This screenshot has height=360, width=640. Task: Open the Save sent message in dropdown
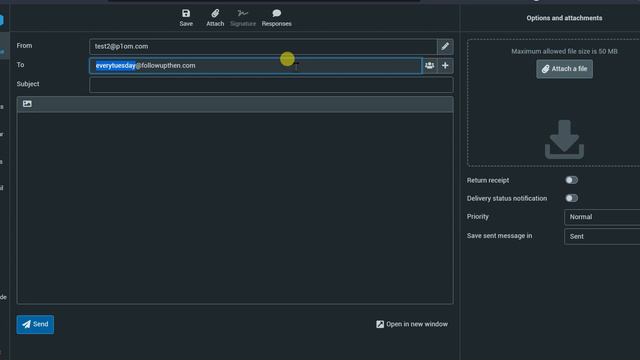point(602,237)
